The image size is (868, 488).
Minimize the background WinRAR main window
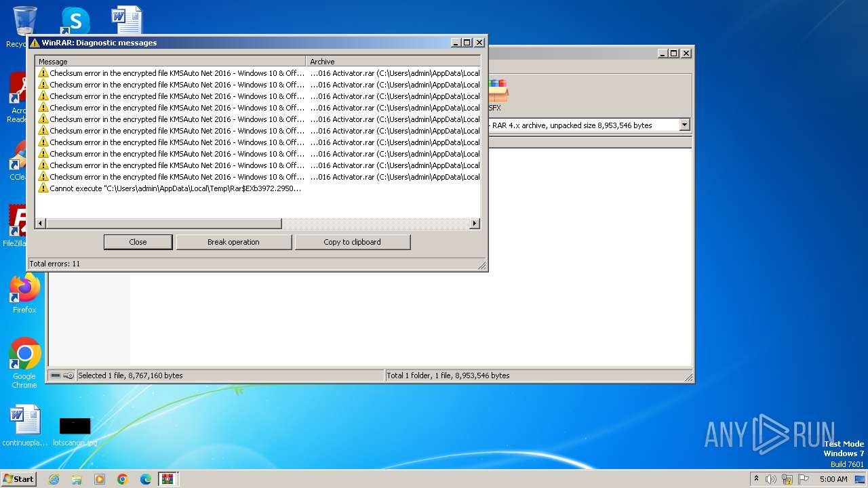point(663,53)
